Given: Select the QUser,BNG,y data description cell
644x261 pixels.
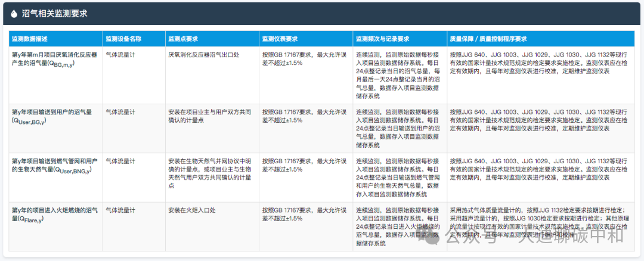Looking at the screenshot, I should pos(54,165).
